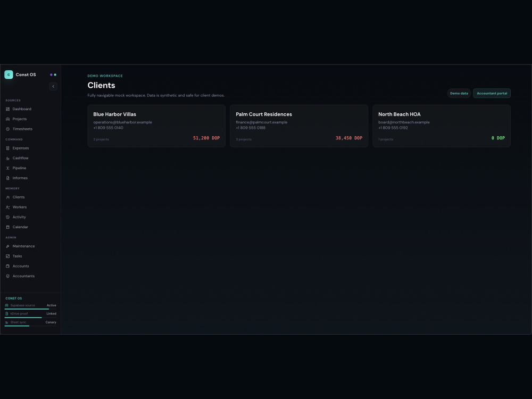Click the kDrive proof file icon
Screen dimensions: 532x399
(7, 314)
